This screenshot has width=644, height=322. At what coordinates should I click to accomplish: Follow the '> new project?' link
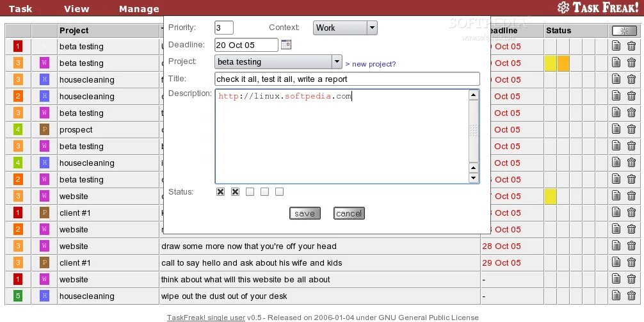tap(371, 64)
